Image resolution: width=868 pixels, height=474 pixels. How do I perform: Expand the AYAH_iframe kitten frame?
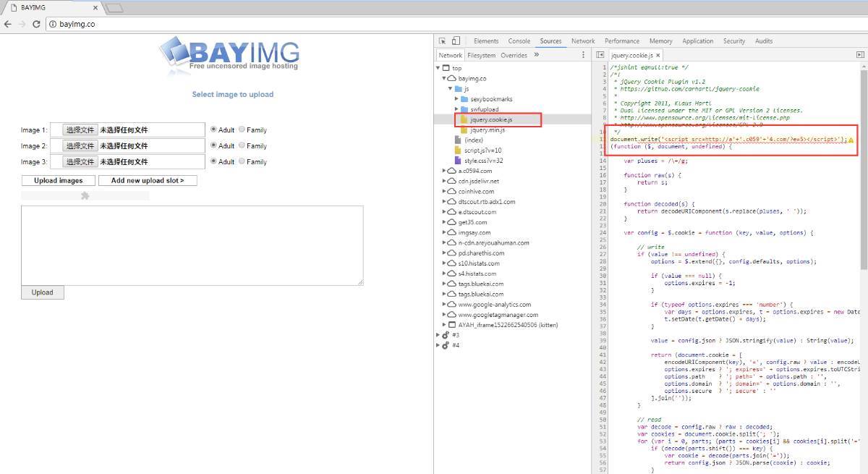click(x=444, y=325)
